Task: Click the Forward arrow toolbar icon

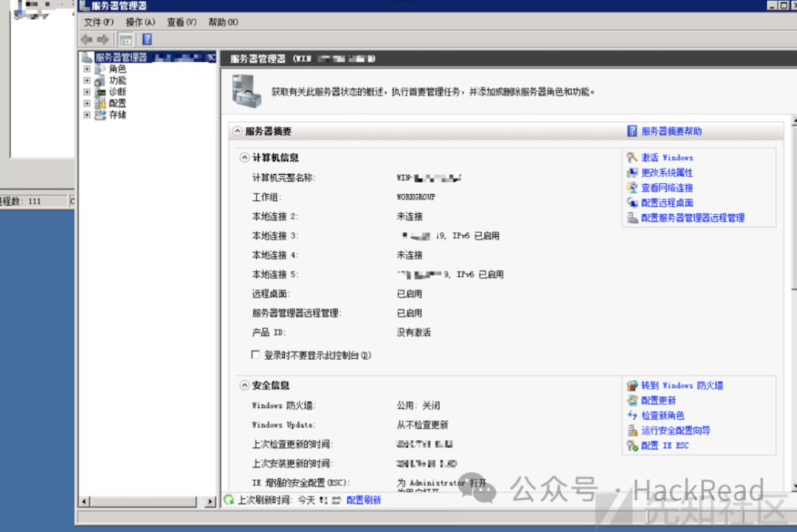Action: [x=103, y=39]
